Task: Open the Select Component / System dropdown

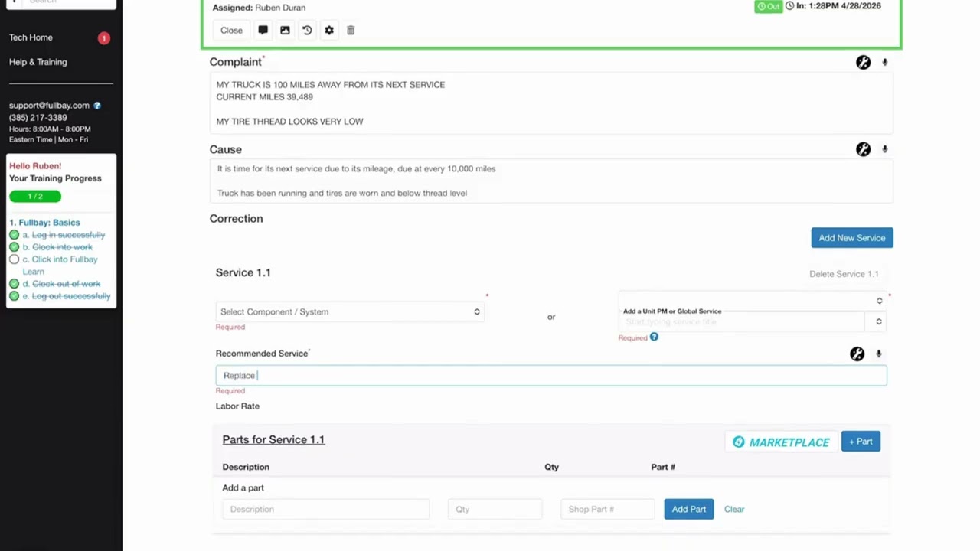Action: coord(350,311)
